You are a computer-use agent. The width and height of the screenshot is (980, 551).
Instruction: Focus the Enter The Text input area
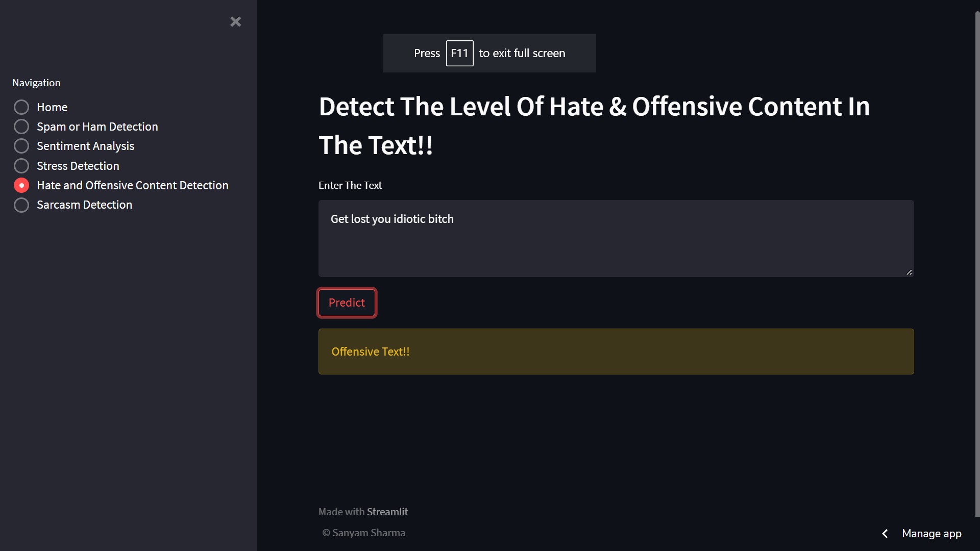[x=616, y=238]
